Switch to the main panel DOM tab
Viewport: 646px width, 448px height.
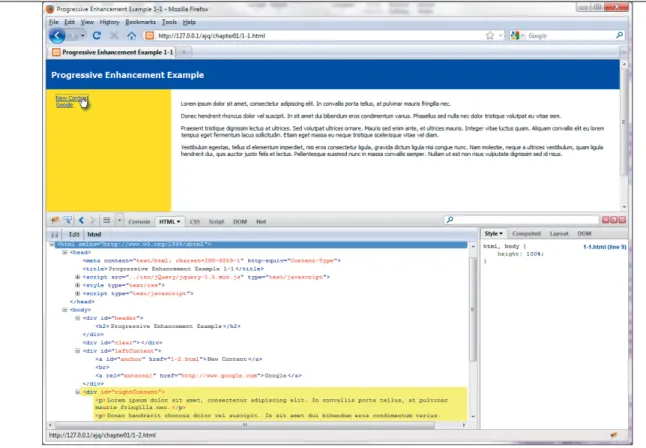[x=240, y=222]
